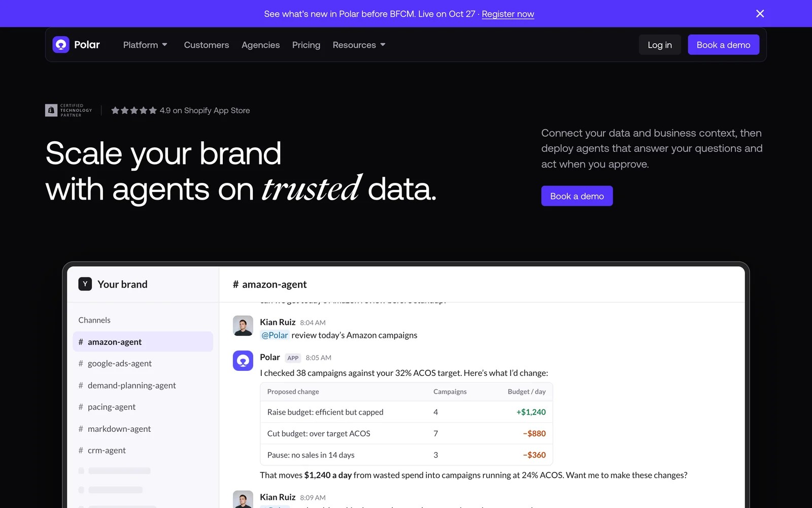Click the 'Campaigns' column header
Image resolution: width=812 pixels, height=508 pixels.
coord(450,392)
